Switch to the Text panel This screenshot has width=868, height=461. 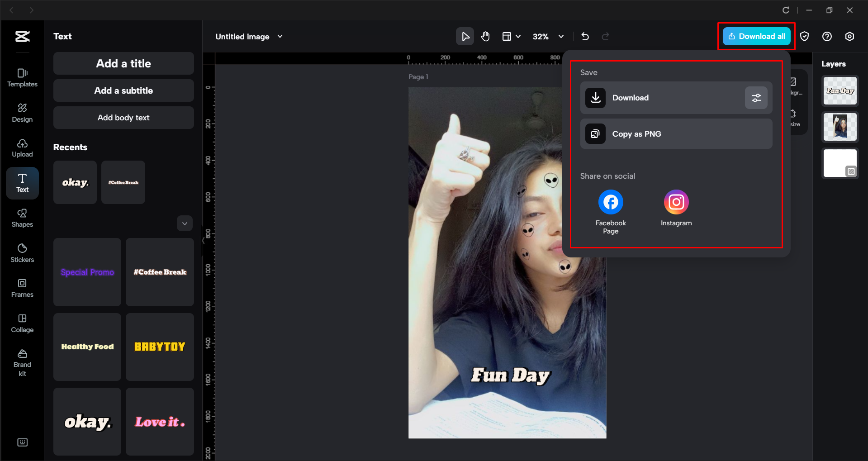pyautogui.click(x=22, y=183)
